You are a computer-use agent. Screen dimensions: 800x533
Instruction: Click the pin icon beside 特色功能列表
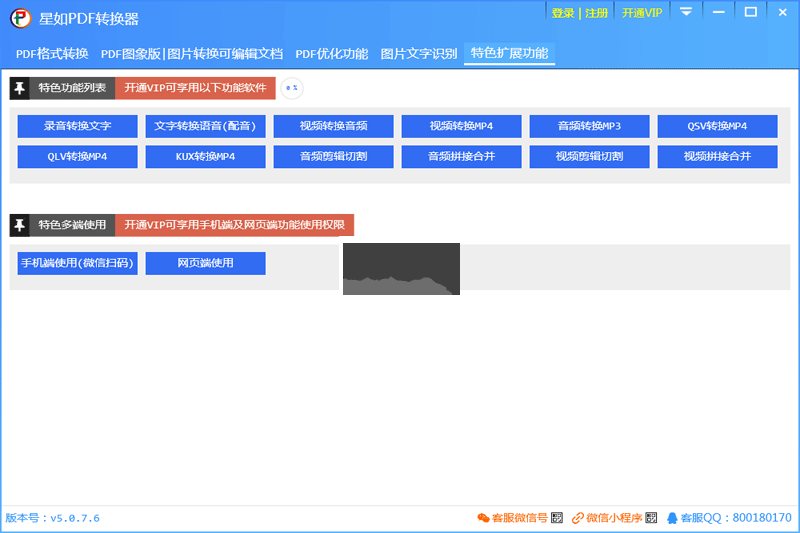pos(19,88)
